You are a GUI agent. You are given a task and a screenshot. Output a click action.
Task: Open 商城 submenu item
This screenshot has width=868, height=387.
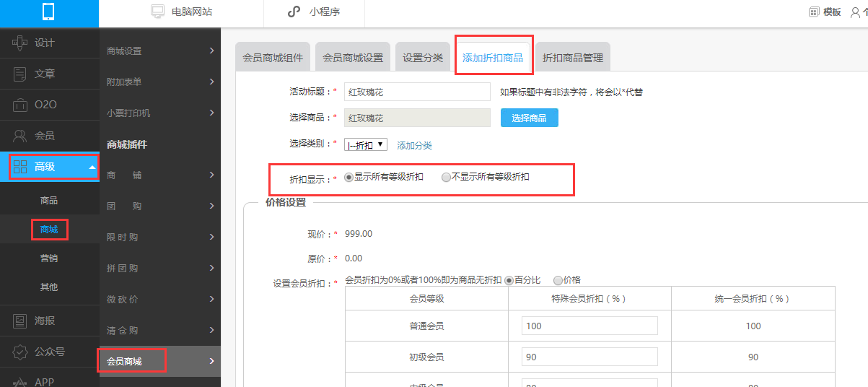pyautogui.click(x=49, y=230)
